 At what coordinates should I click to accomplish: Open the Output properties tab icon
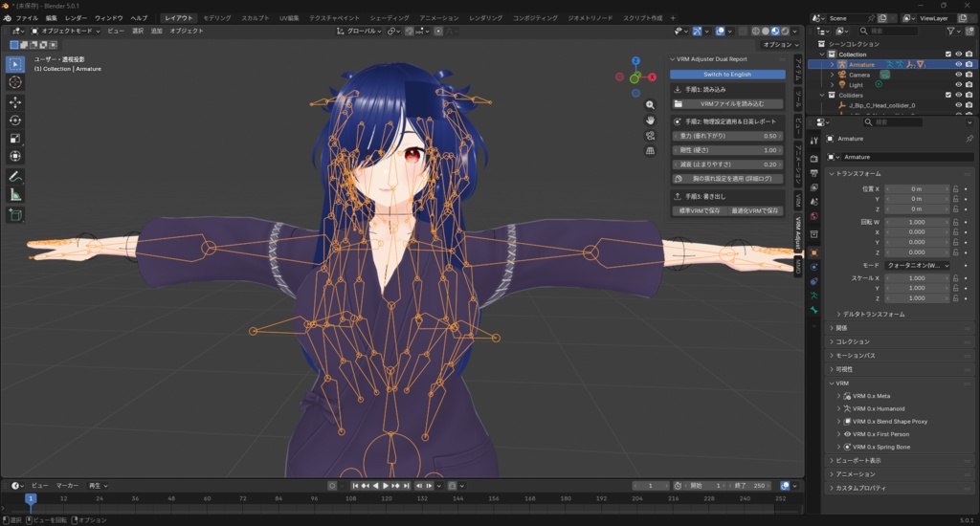(813, 173)
